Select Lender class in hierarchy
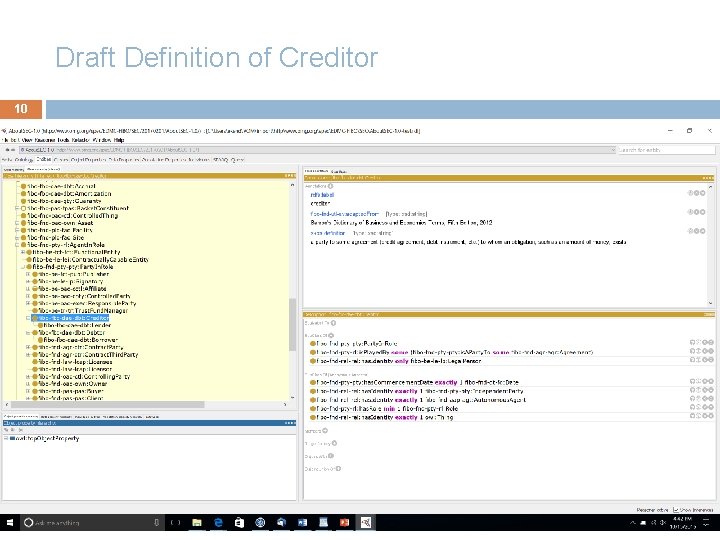The width and height of the screenshot is (720, 540). point(77,325)
